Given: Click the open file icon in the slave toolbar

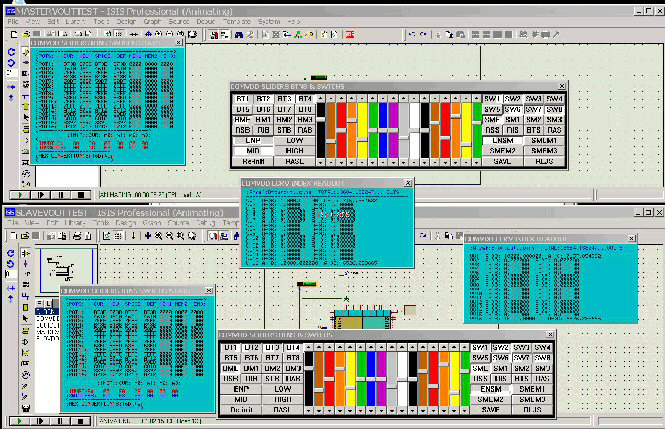Looking at the screenshot, I should (x=22, y=234).
